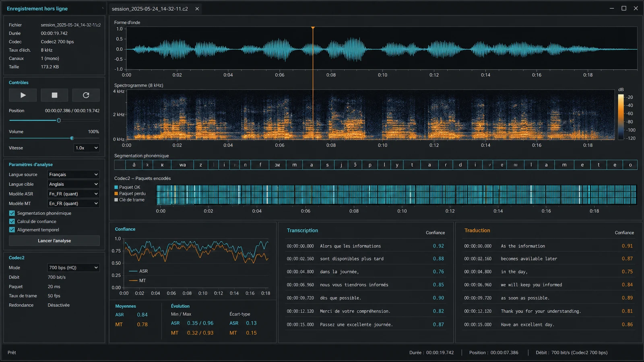Click the Codec2 700 bps codec value

[x=57, y=42]
